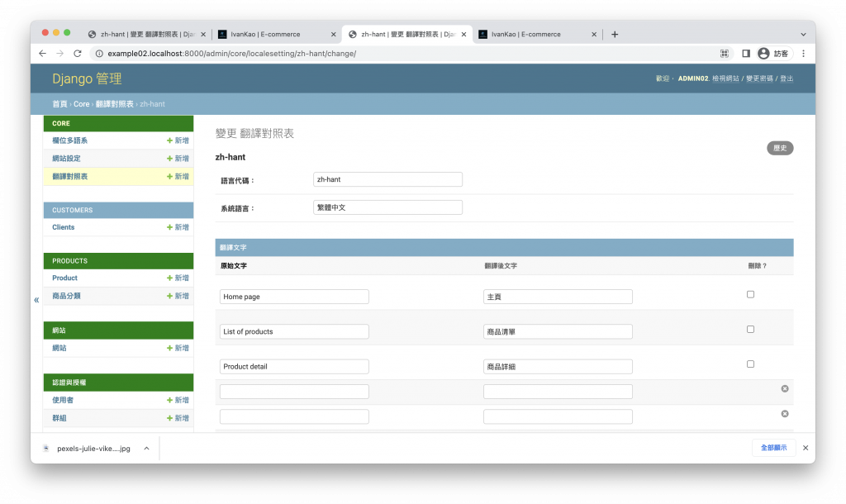The width and height of the screenshot is (846, 504).
Task: Collapse the sidebar with the « toggle
Action: coord(36,300)
